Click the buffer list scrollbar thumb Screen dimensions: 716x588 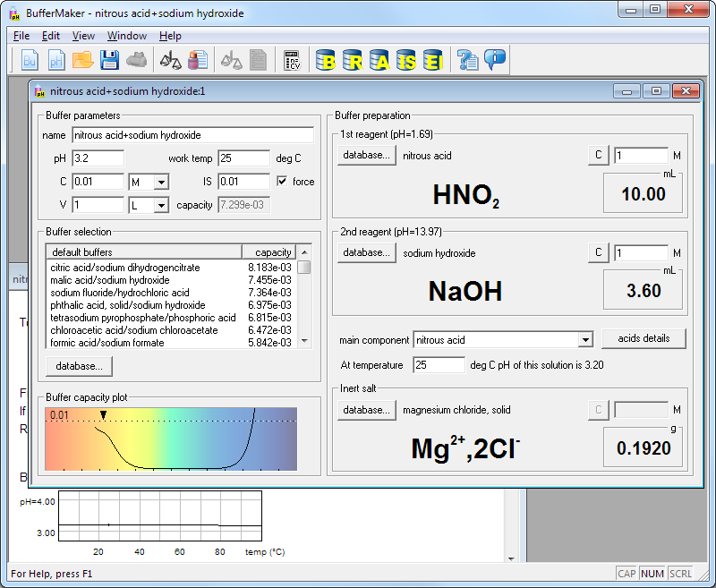coord(304,267)
